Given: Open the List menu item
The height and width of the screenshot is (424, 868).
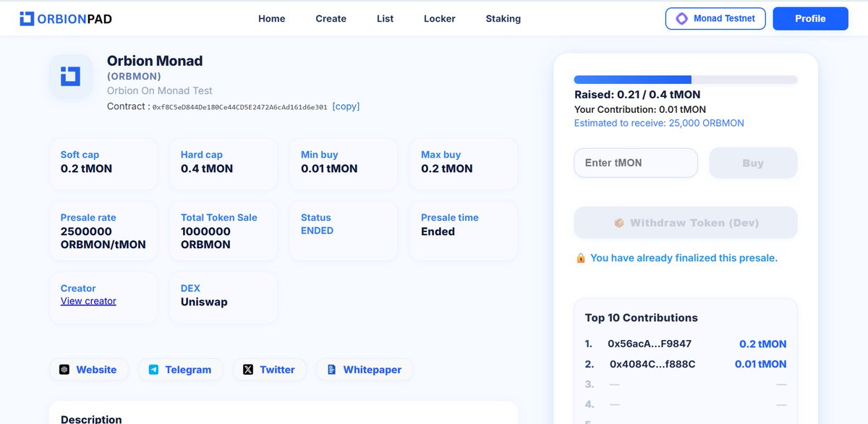Looking at the screenshot, I should 385,19.
